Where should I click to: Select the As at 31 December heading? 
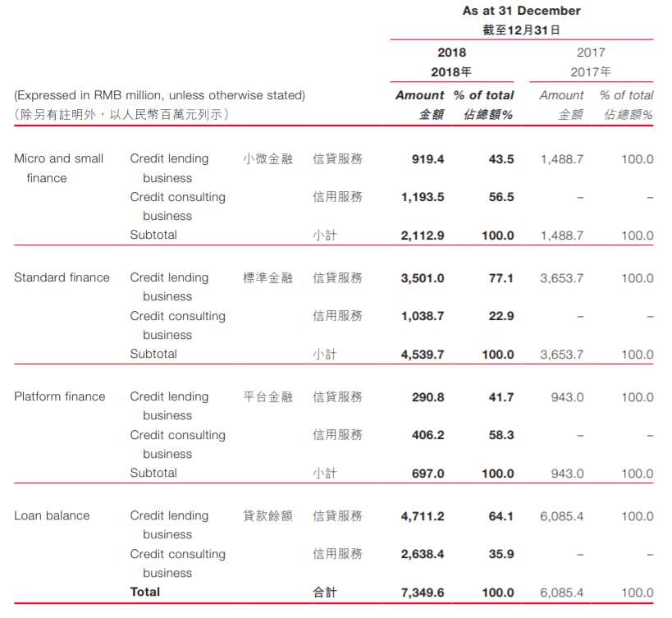pos(521,11)
